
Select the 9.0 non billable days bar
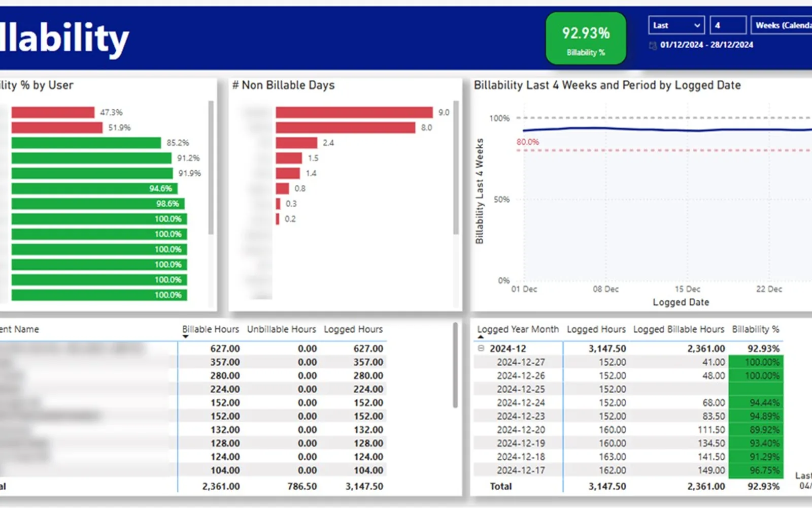[x=354, y=112]
